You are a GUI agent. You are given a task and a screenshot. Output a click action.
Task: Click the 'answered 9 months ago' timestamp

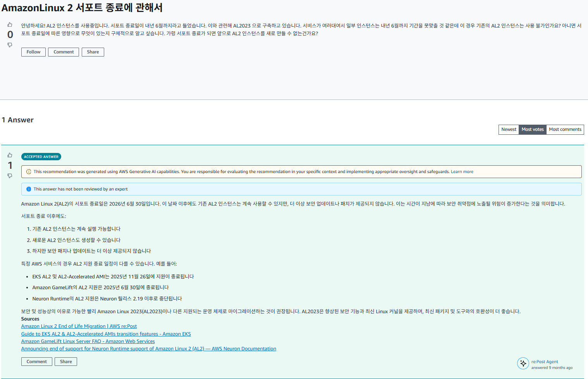pyautogui.click(x=552, y=368)
